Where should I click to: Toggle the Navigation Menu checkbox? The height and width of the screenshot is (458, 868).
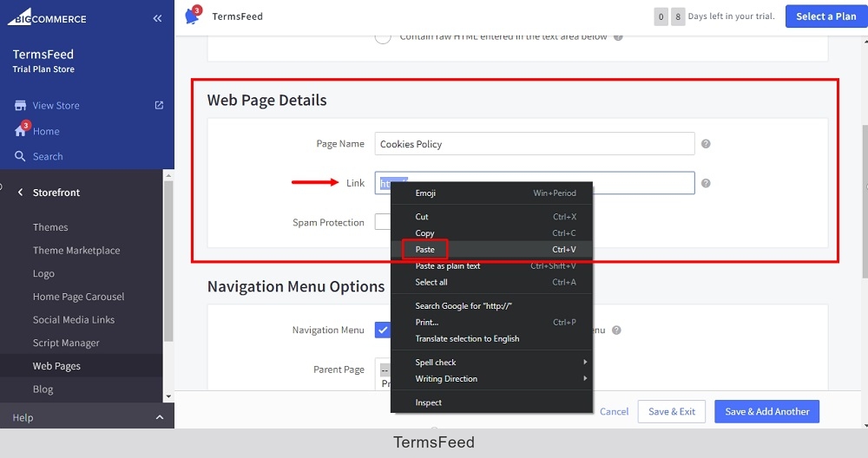tap(383, 330)
